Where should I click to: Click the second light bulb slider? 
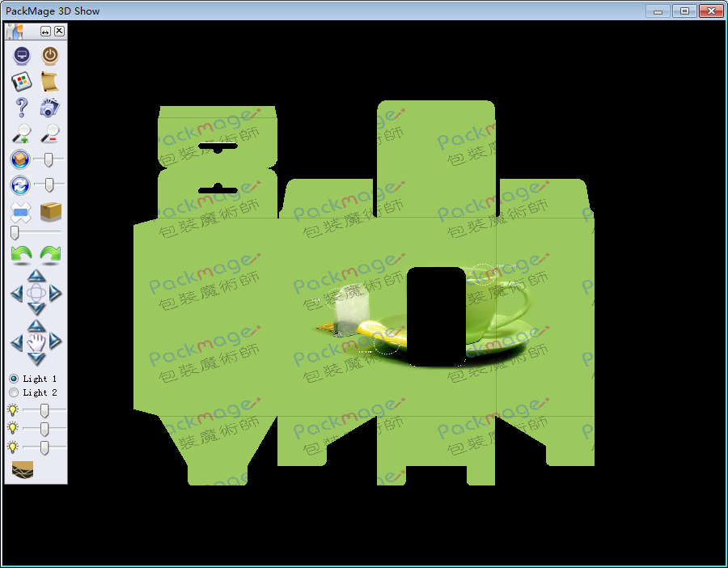44,429
